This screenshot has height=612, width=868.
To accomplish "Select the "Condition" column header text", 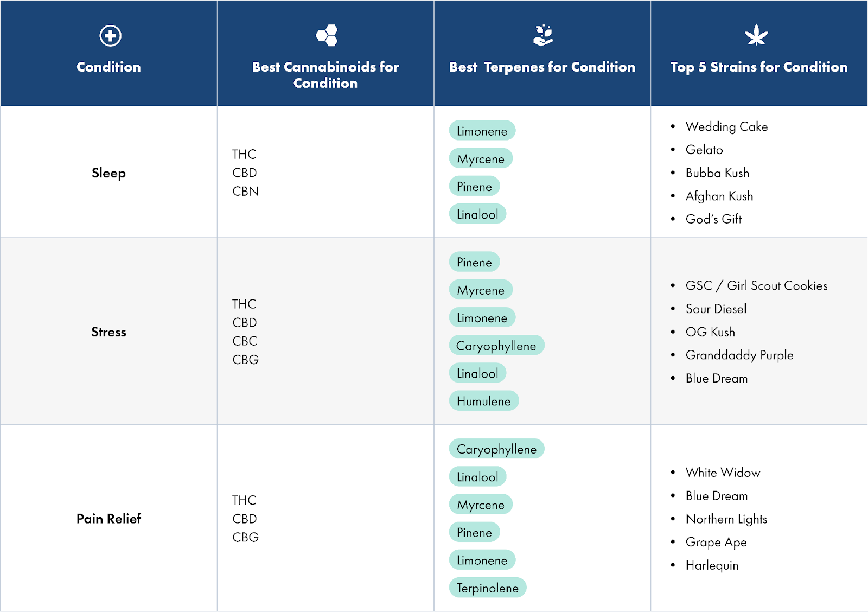I will 108,67.
